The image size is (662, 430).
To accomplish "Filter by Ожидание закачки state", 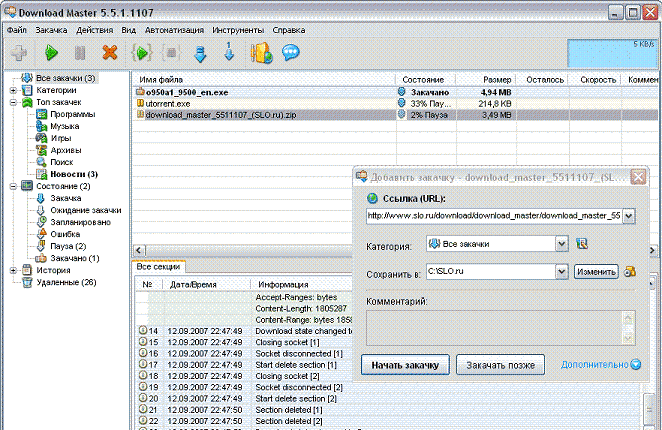I will click(x=86, y=210).
